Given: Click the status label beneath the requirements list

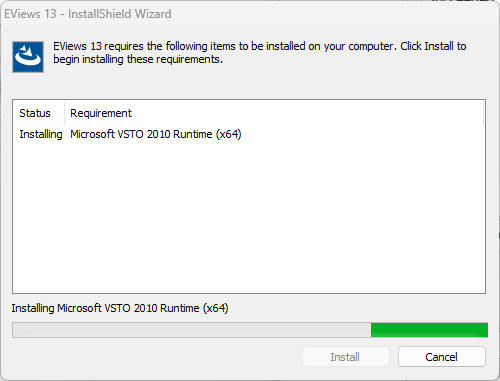Looking at the screenshot, I should click(x=120, y=308).
